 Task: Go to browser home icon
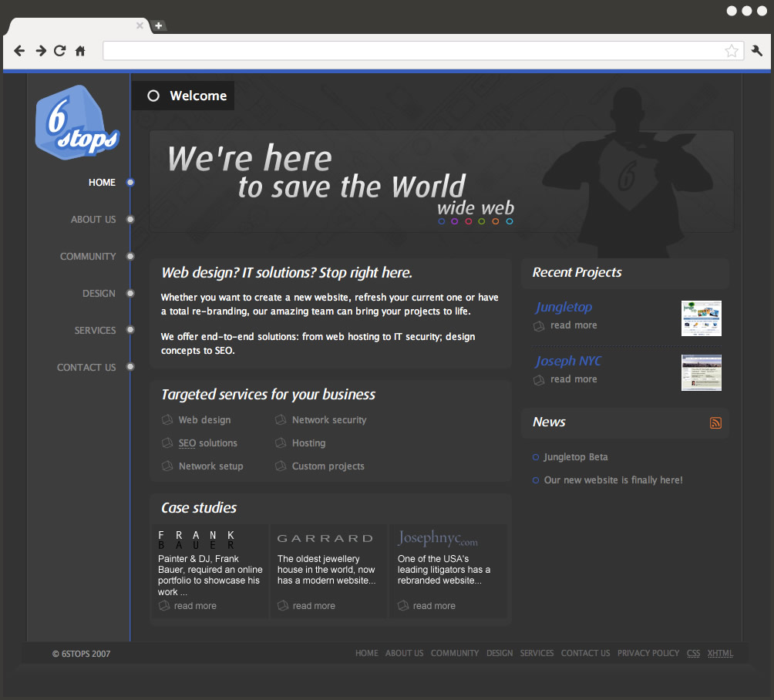80,51
